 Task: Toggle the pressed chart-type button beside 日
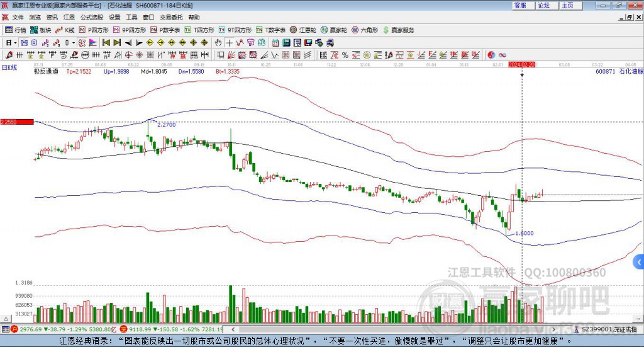(x=24, y=43)
